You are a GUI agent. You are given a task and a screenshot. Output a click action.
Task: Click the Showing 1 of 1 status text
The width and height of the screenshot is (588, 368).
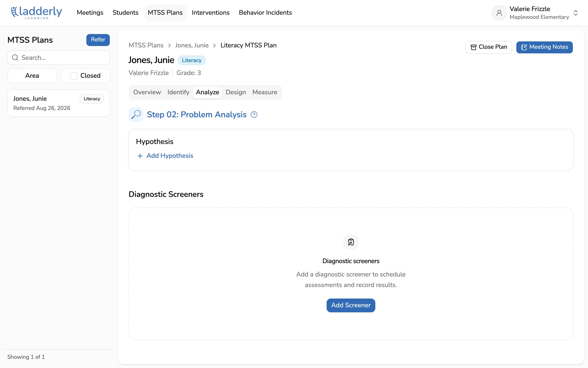coord(26,357)
